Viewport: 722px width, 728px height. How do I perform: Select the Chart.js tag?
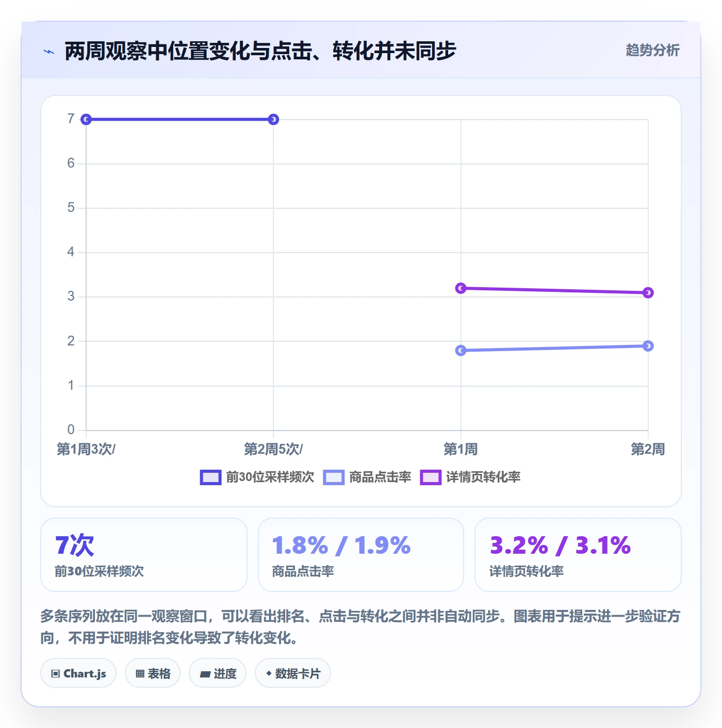78,673
